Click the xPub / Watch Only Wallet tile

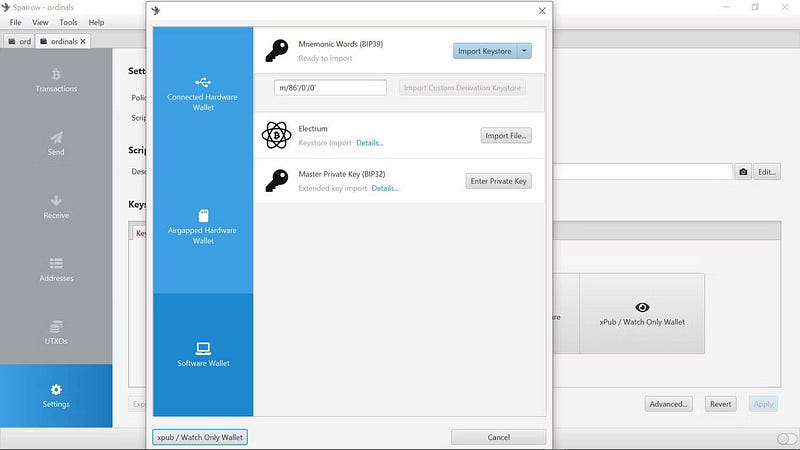click(x=642, y=313)
